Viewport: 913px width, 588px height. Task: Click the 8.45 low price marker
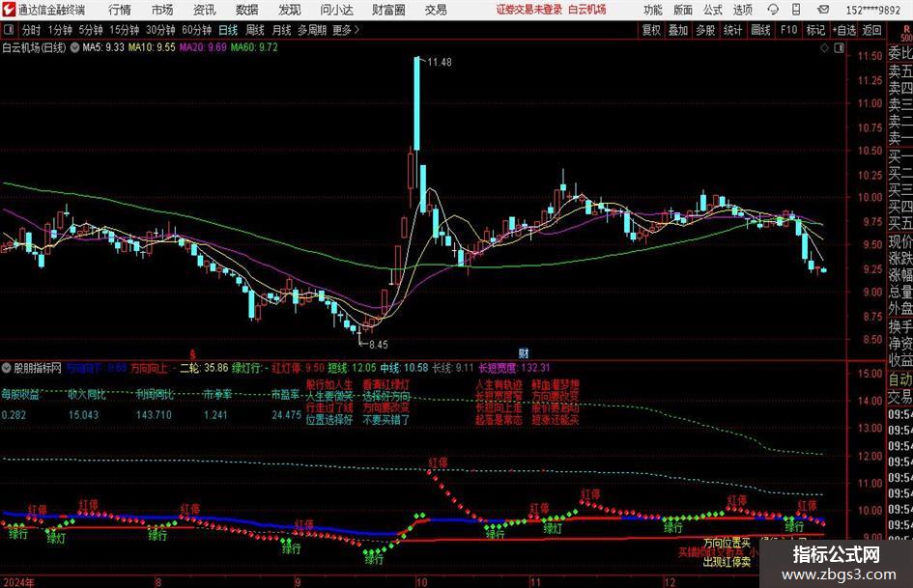tap(379, 344)
